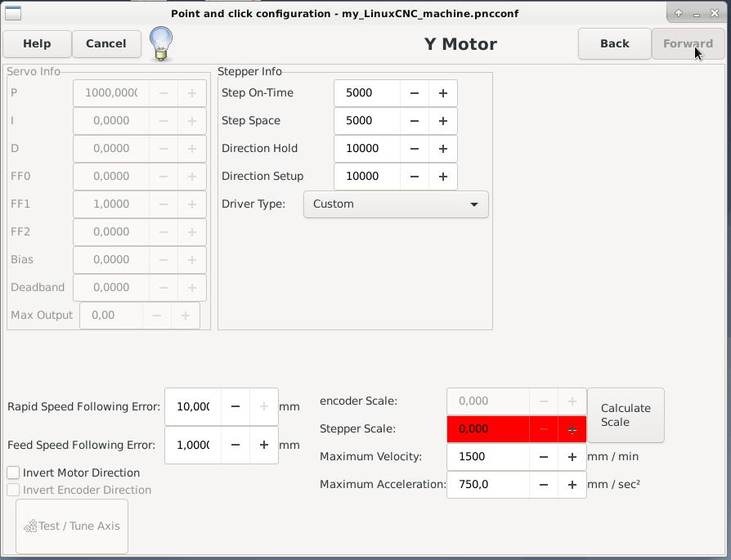The width and height of the screenshot is (731, 560).
Task: Click Back to return to previous page
Action: (x=614, y=44)
